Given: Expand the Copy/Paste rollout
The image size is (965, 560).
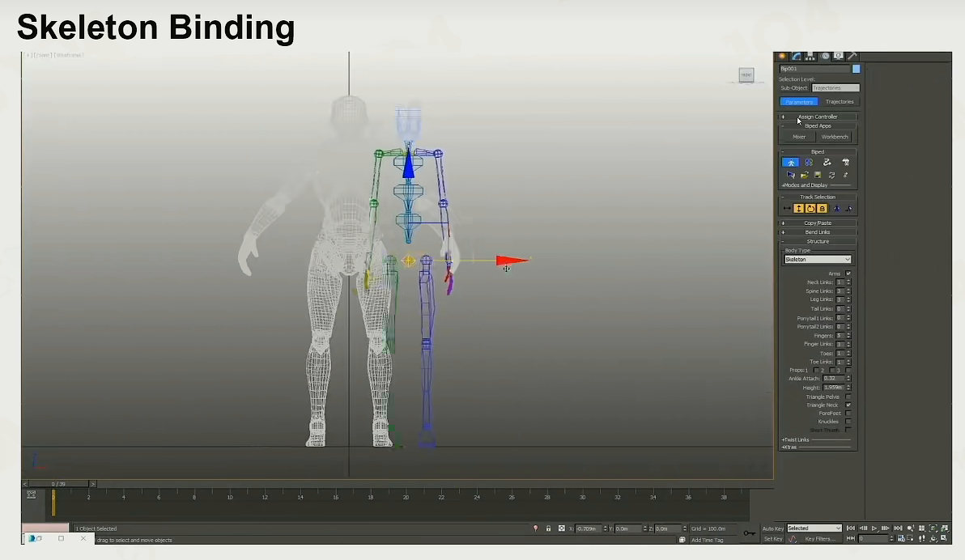Looking at the screenshot, I should click(818, 223).
